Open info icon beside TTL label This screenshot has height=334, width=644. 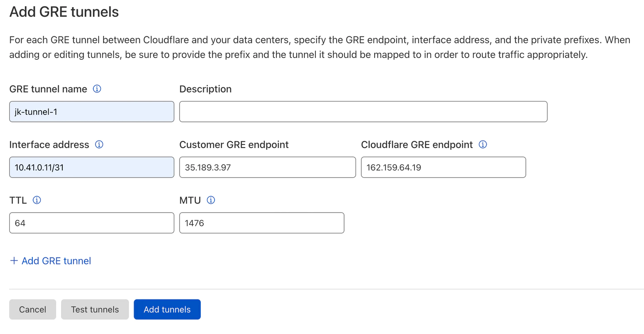pyautogui.click(x=37, y=200)
